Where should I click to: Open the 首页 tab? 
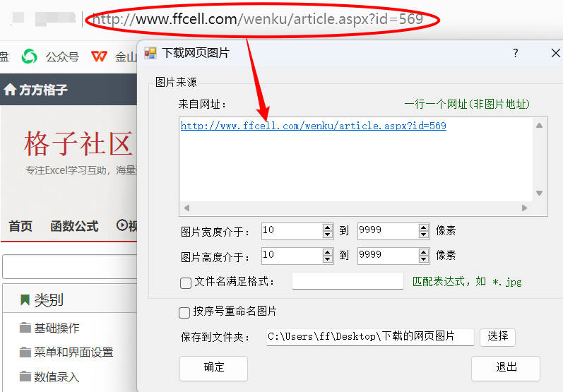click(20, 226)
